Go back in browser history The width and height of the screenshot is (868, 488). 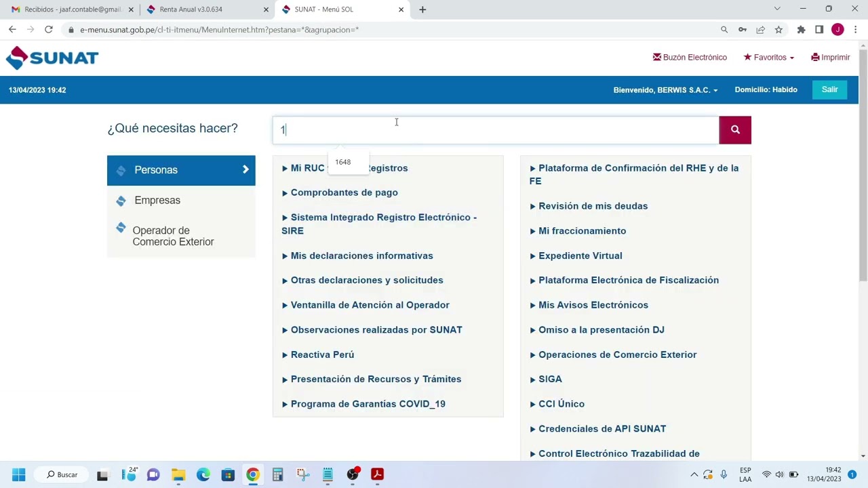point(12,30)
